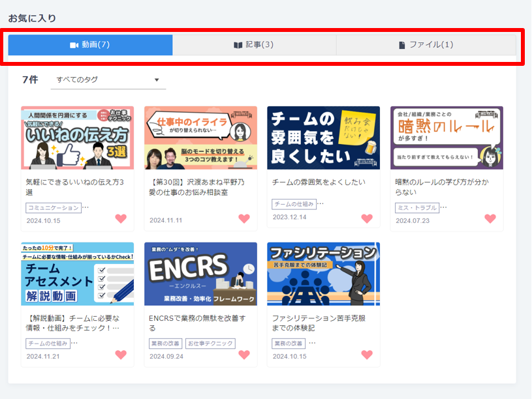Screen dimensions: 532x399
Task: Remove チームの雰囲気をよくしたい from favorites via heart
Action: (x=367, y=219)
